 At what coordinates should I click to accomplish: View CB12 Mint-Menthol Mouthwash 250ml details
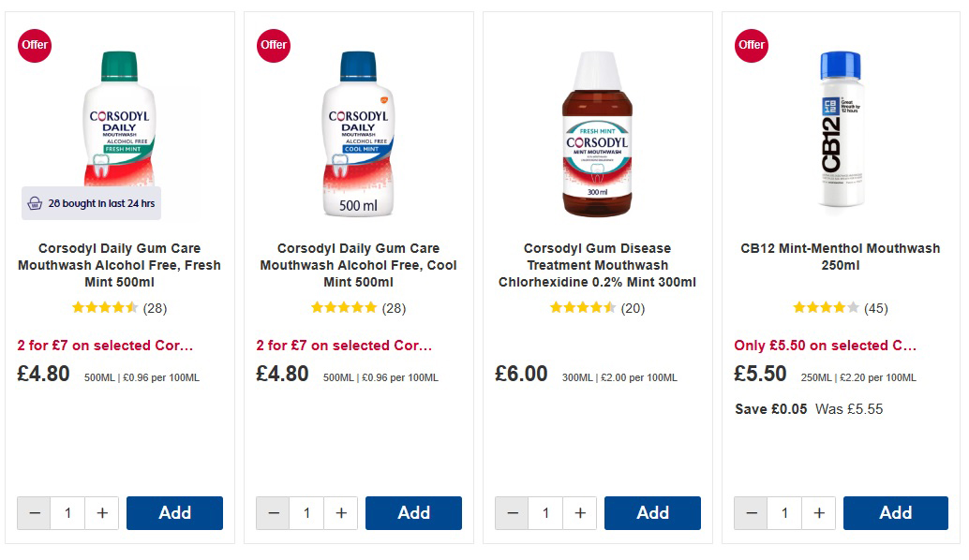[840, 257]
